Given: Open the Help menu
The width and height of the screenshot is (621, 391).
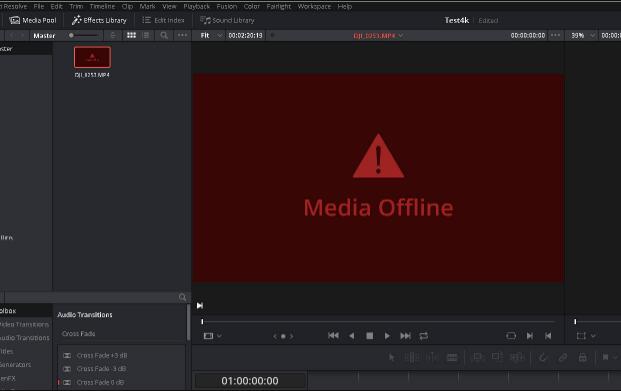Looking at the screenshot, I should click(x=345, y=6).
